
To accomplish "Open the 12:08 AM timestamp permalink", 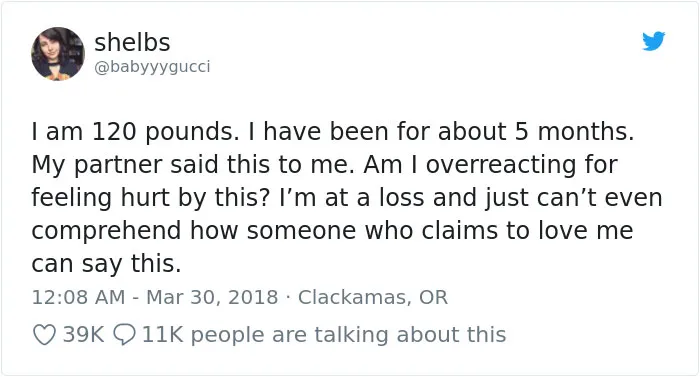I will 78,297.
